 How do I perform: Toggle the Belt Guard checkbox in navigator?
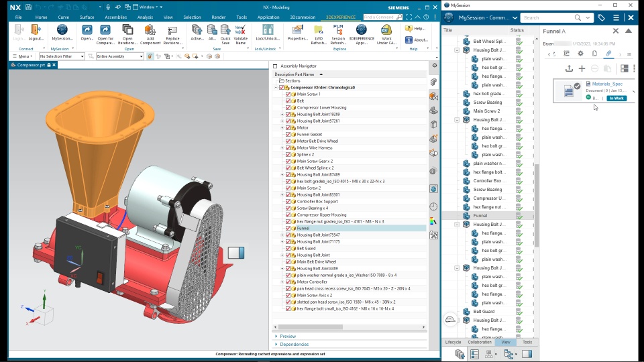(288, 248)
